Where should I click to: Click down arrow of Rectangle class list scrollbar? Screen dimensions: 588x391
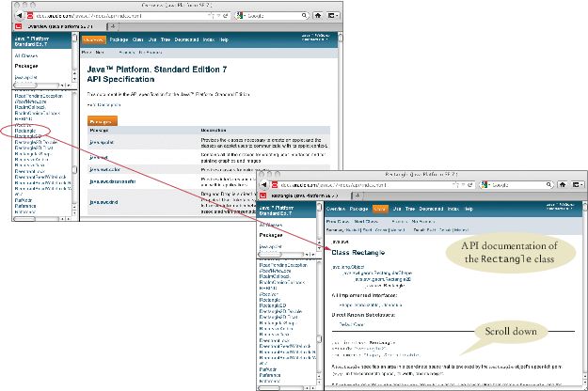coord(319,382)
